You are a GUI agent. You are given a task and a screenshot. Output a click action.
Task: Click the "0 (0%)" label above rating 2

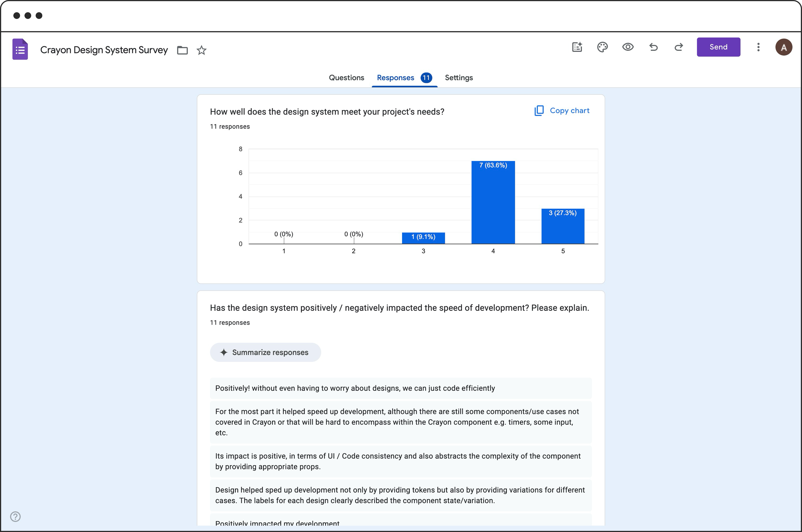353,234
